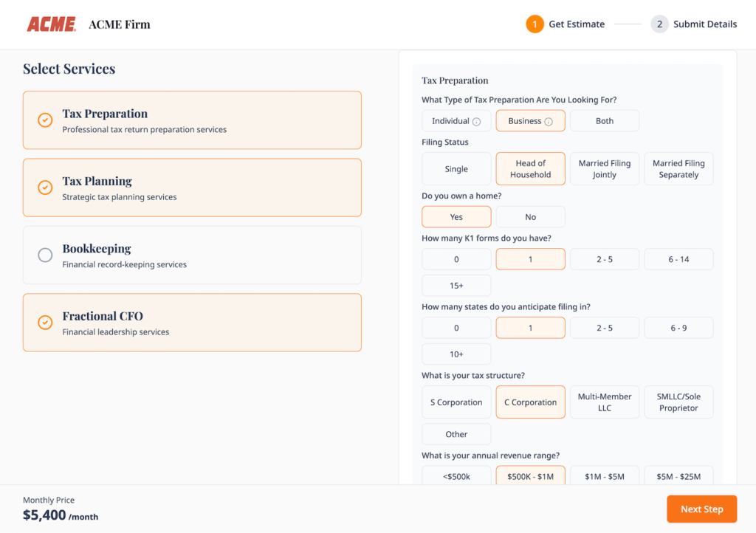The image size is (756, 533).
Task: Click 'Strategic tax planning services' text
Action: [119, 197]
